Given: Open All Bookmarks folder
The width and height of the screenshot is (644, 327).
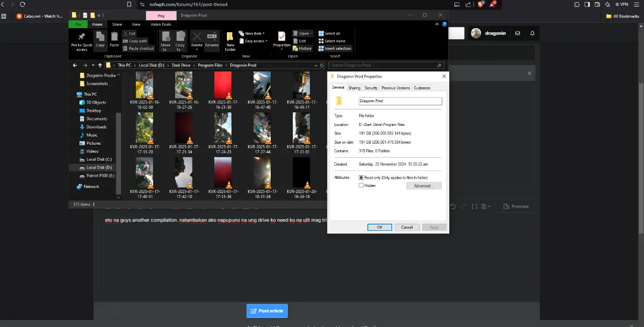Looking at the screenshot, I should (x=622, y=16).
